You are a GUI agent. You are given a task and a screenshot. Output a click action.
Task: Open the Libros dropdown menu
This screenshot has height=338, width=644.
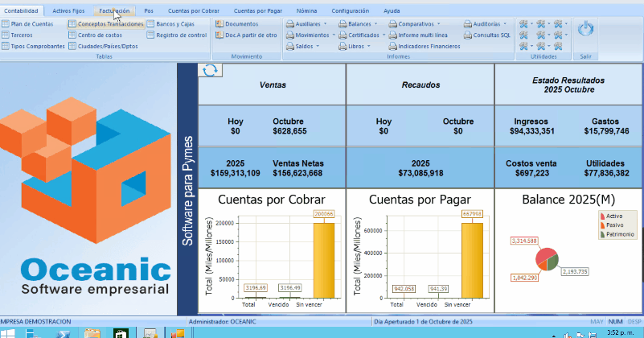pos(357,47)
